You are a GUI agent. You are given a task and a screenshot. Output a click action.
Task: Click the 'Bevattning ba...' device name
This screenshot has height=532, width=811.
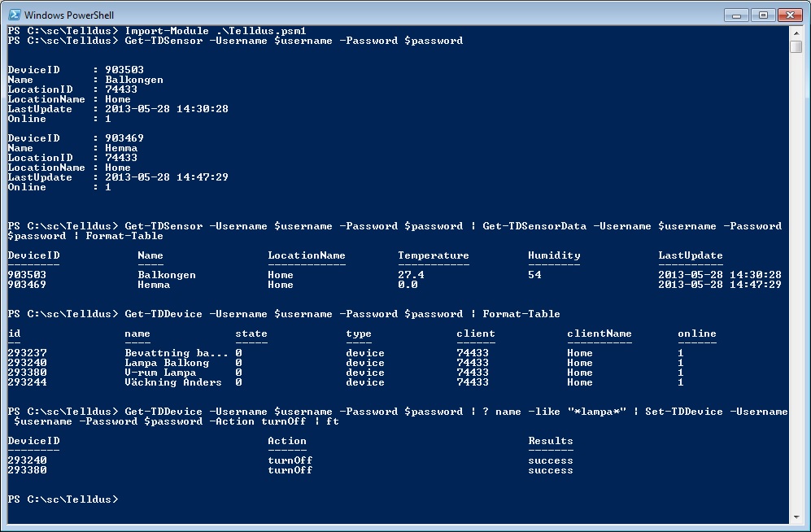click(x=177, y=353)
